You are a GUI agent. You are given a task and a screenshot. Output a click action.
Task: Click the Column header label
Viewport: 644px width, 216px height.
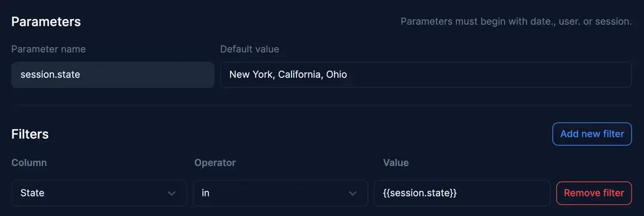pos(29,162)
